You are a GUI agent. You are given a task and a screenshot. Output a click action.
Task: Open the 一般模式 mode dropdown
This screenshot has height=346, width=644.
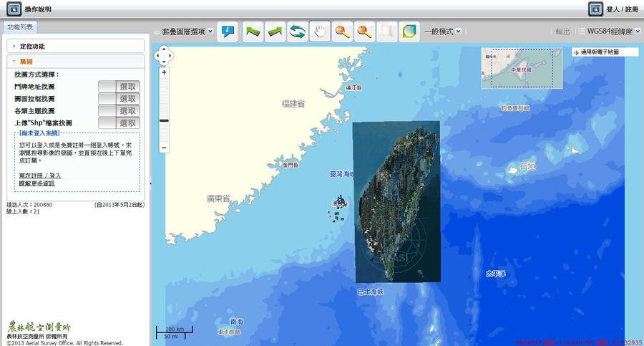(x=443, y=32)
